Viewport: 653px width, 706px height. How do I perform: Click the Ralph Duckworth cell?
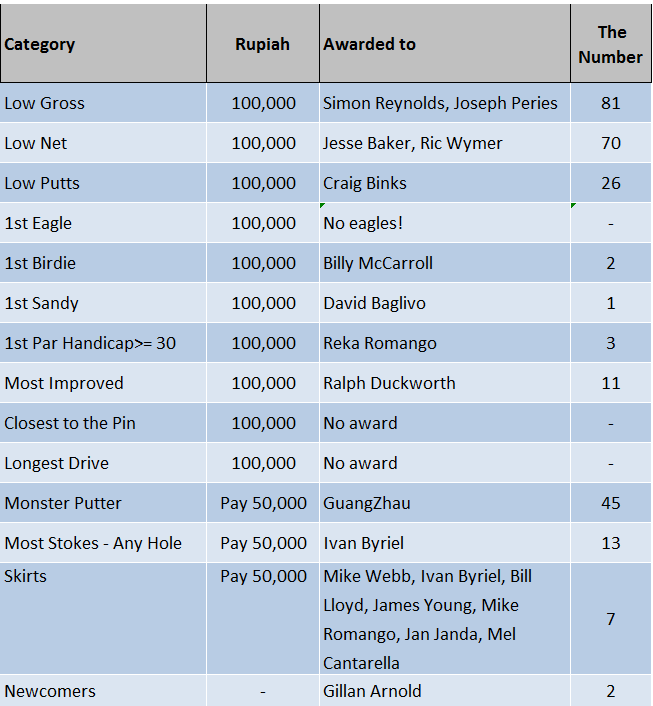(389, 383)
